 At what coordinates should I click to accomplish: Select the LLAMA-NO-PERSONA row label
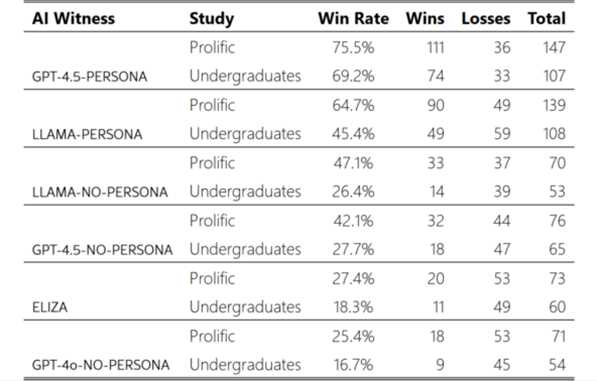click(100, 192)
